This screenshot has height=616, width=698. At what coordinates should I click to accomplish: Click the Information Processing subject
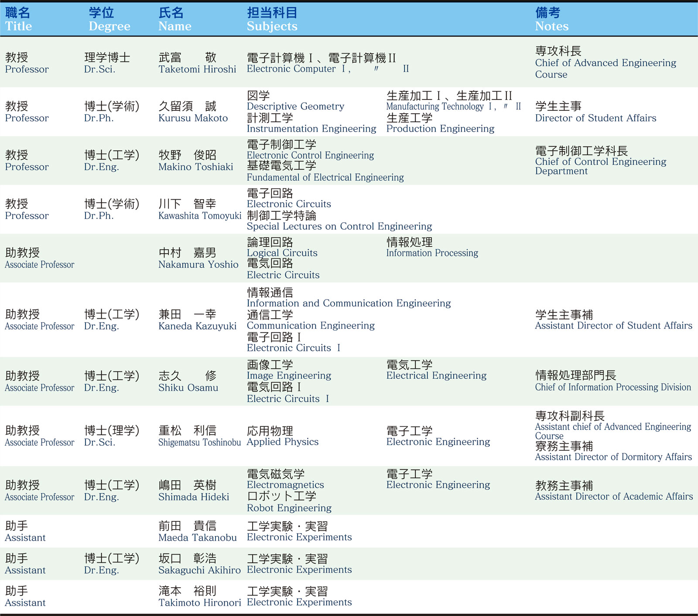[x=432, y=253]
